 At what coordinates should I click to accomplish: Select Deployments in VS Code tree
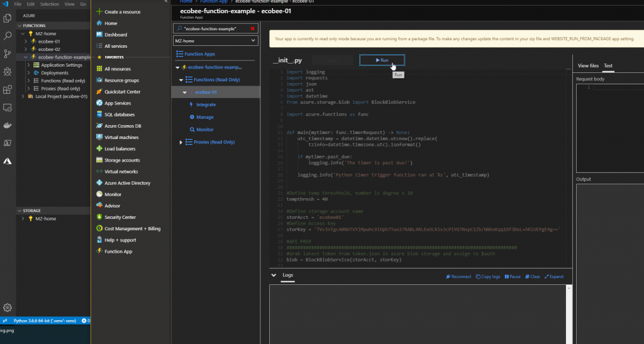(55, 73)
